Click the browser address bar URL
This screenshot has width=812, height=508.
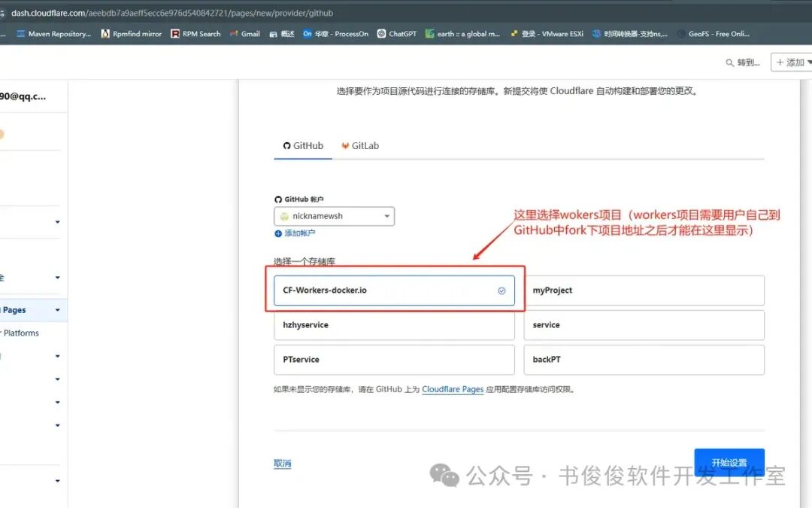click(172, 13)
